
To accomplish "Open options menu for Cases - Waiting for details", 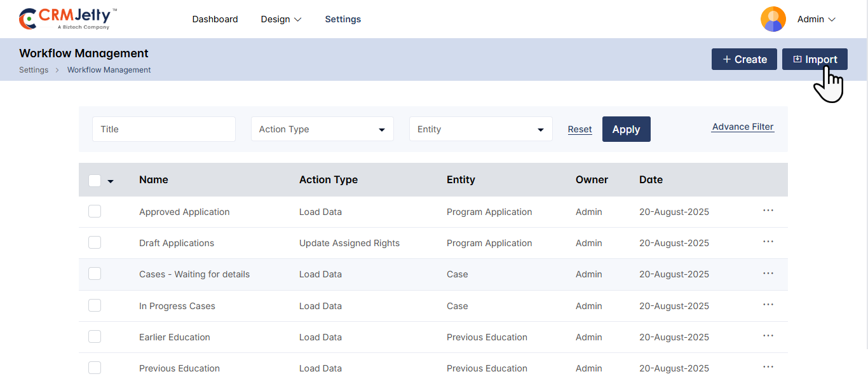I will [x=768, y=274].
